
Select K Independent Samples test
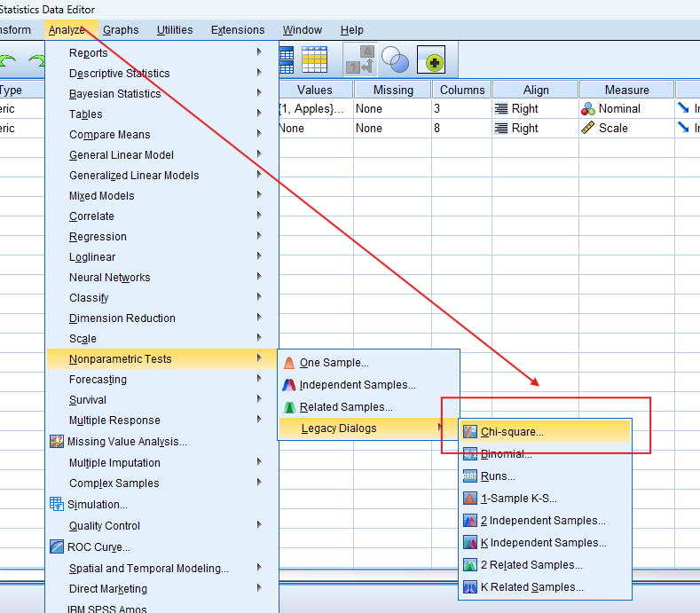[543, 543]
